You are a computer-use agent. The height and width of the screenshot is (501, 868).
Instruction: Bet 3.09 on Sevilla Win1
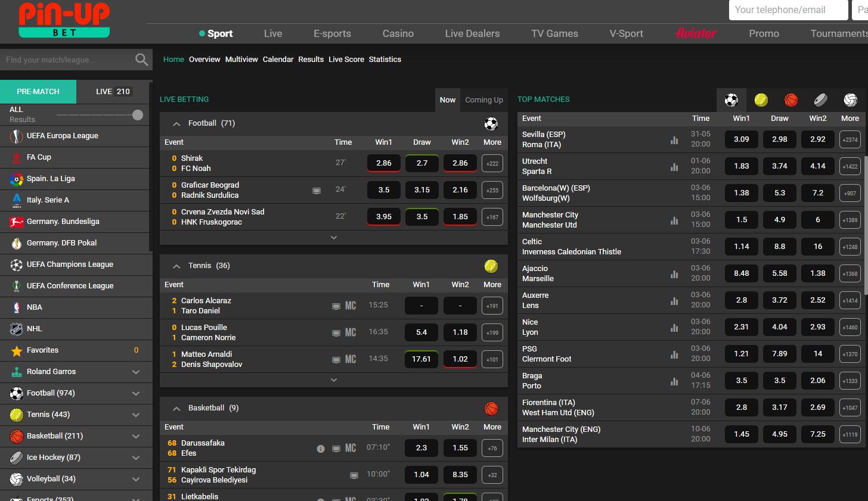(x=742, y=139)
